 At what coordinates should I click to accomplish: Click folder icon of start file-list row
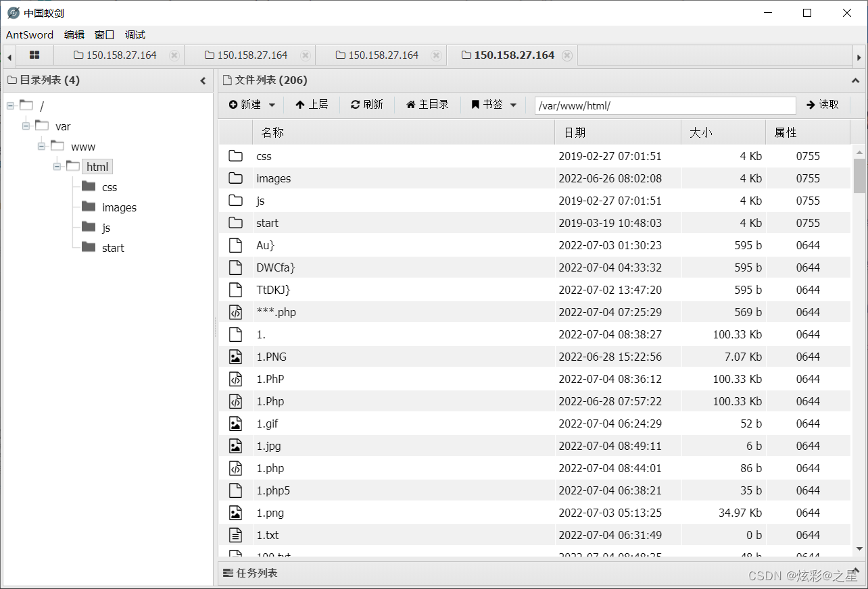click(x=235, y=223)
